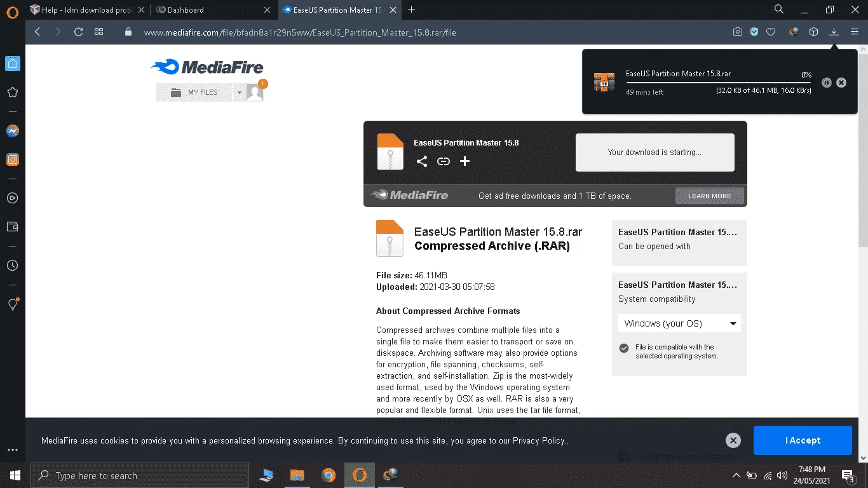Image resolution: width=868 pixels, height=488 pixels.
Task: Click the download manager extension icon in toolbar
Action: tap(794, 32)
